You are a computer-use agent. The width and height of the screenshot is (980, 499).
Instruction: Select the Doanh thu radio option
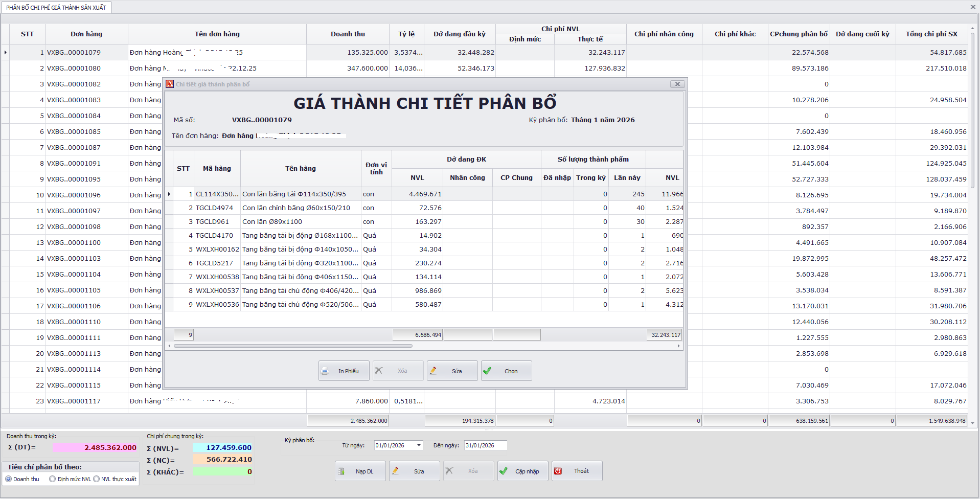point(22,479)
